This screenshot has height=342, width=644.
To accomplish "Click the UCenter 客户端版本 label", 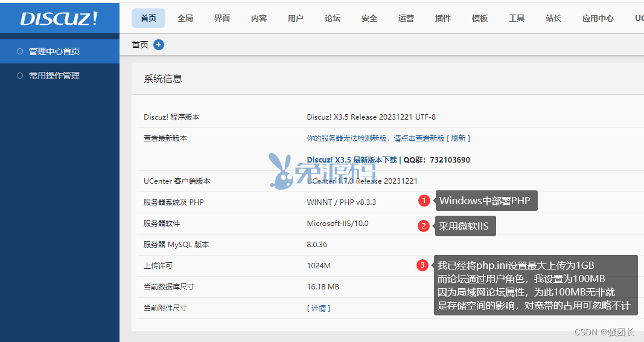I will pyautogui.click(x=177, y=181).
